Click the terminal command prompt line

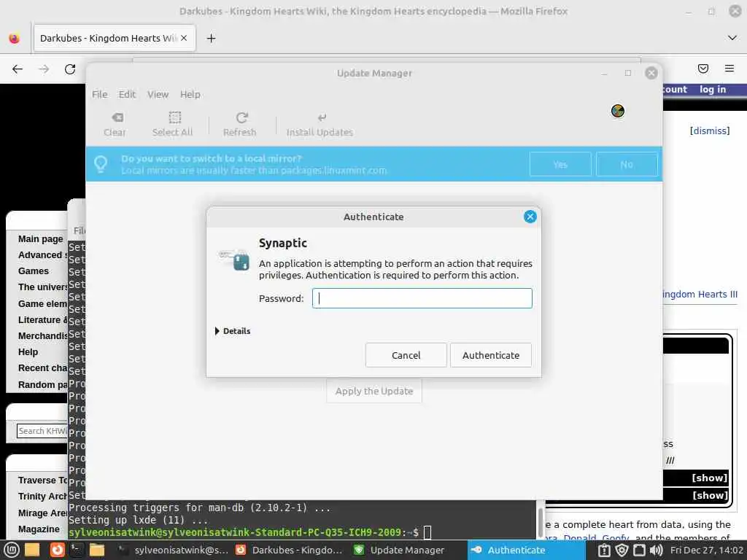[250, 532]
